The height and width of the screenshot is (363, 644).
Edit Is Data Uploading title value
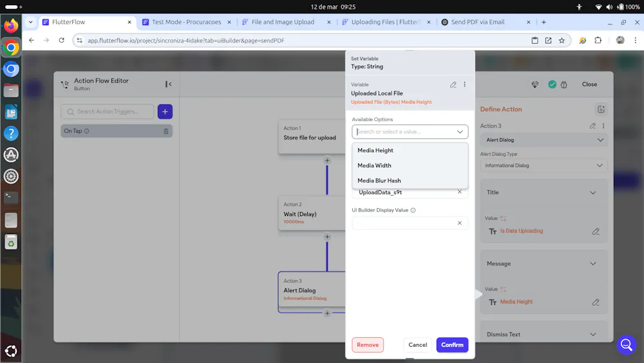[x=596, y=231]
